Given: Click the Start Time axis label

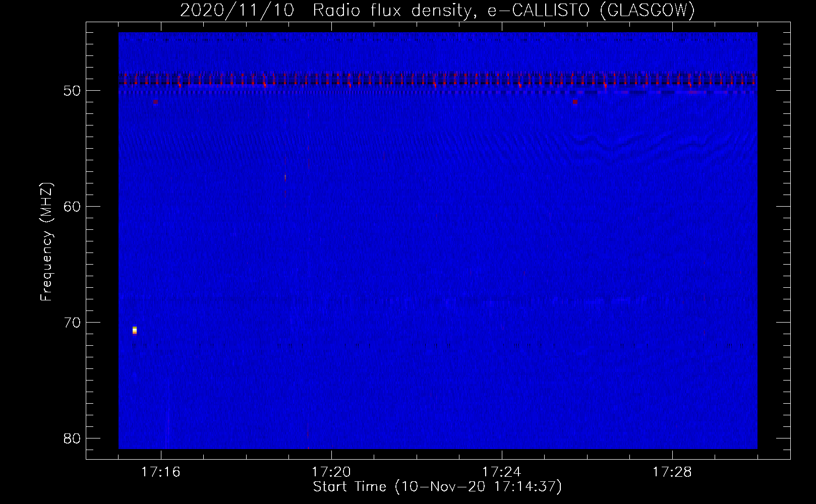Looking at the screenshot, I should point(437,487).
